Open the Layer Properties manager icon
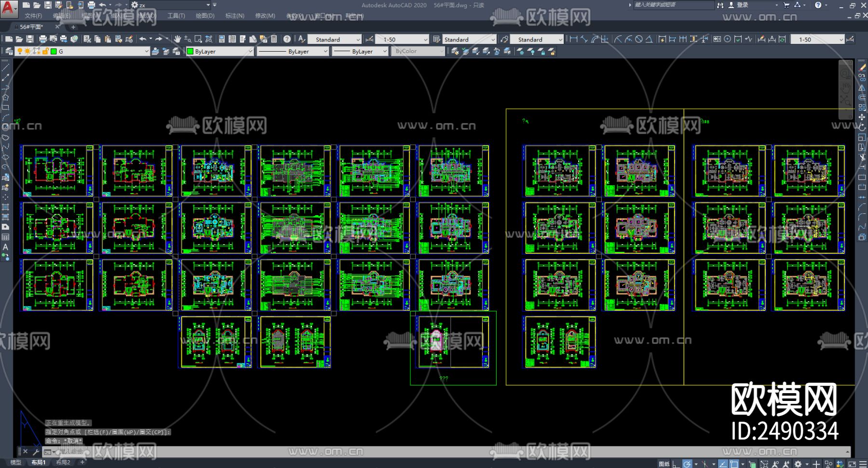The height and width of the screenshot is (468, 868). (x=9, y=51)
